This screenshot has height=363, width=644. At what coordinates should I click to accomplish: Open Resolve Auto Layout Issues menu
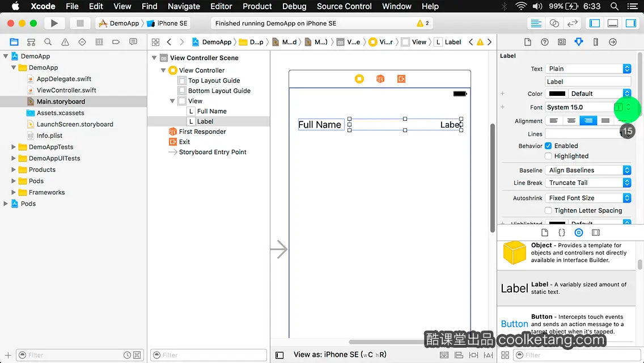(488, 355)
